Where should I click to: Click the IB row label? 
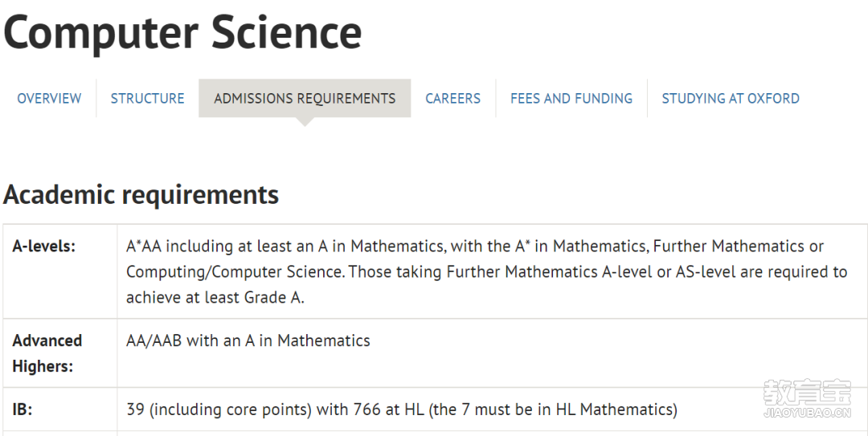coord(23,410)
